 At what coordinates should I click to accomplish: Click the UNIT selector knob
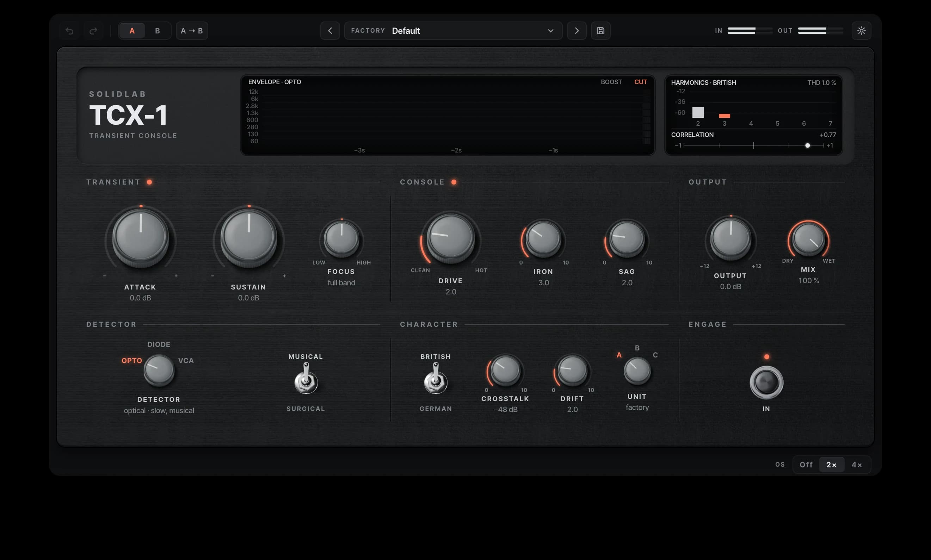coord(637,371)
